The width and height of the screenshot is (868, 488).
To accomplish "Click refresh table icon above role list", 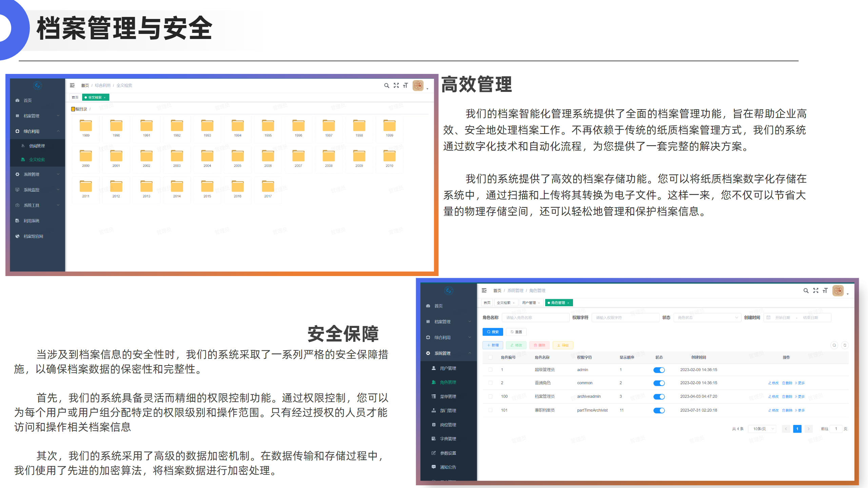I will [x=845, y=345].
